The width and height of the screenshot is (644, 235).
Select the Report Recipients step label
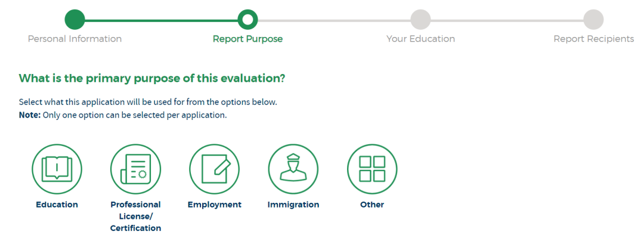pos(593,39)
